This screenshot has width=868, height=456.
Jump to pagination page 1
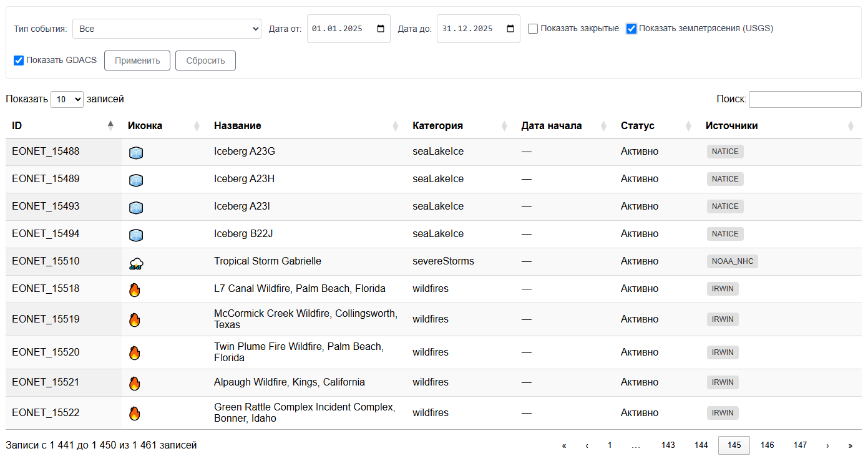tap(610, 445)
